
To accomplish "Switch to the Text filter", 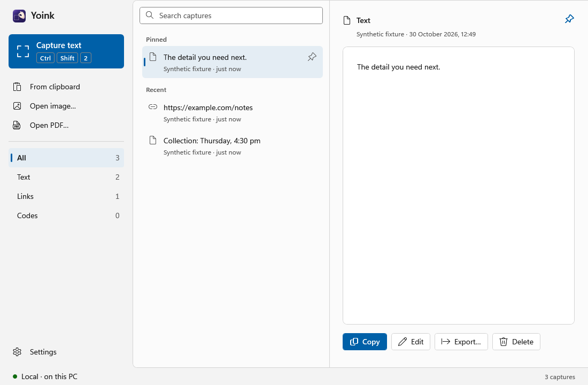I will (66, 177).
